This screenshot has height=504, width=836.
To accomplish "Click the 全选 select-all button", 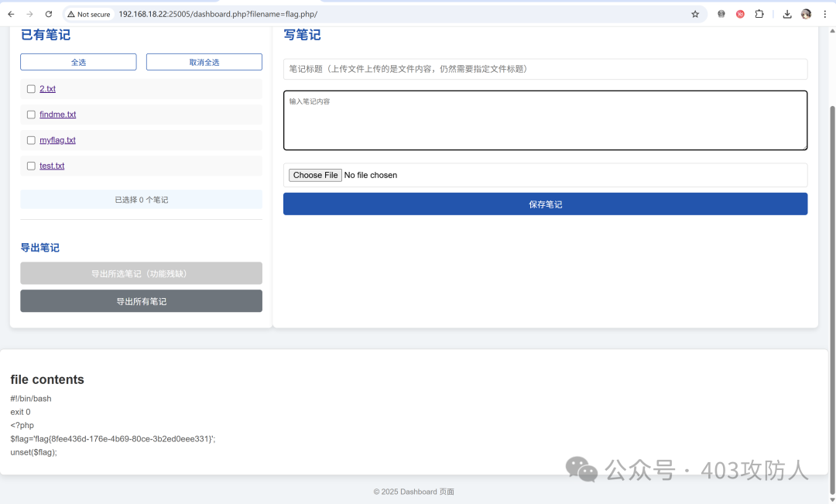I will 78,62.
